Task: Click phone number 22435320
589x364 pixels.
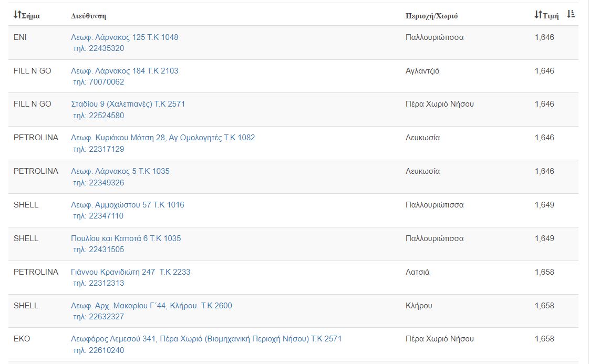Action: [x=99, y=48]
